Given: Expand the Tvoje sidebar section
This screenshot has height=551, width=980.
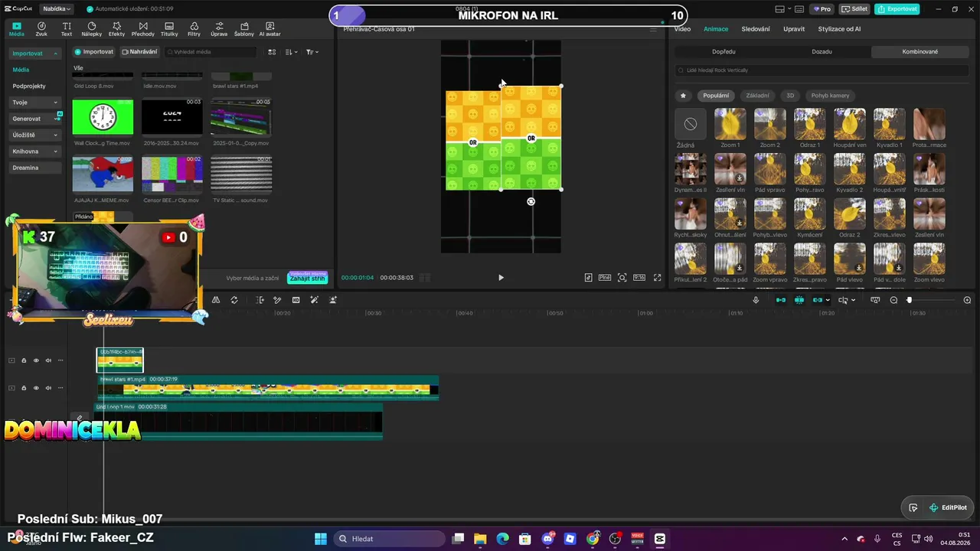Looking at the screenshot, I should (x=36, y=102).
